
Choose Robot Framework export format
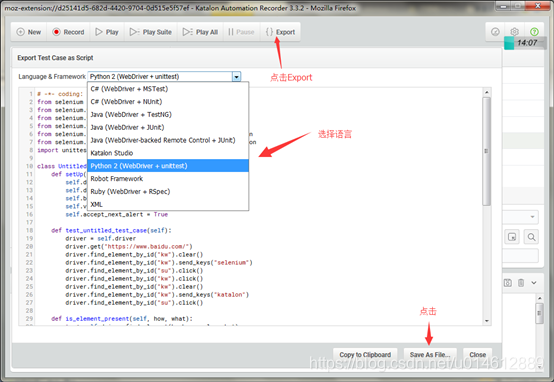(168, 179)
